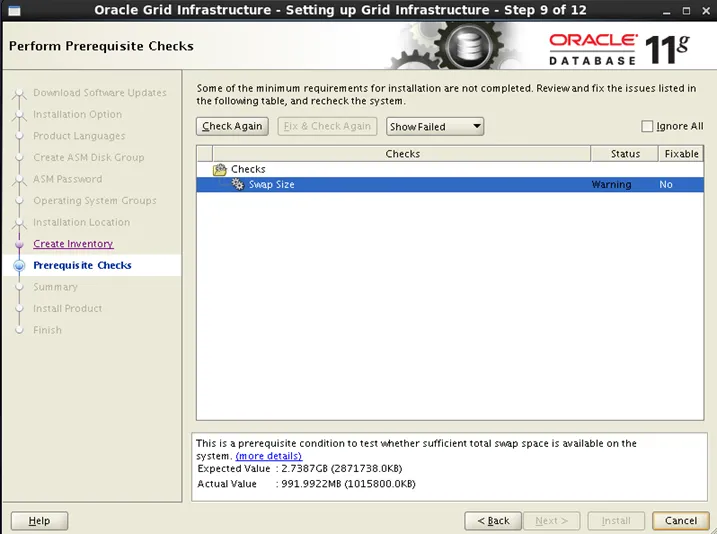Click the disabled Install button

[616, 520]
